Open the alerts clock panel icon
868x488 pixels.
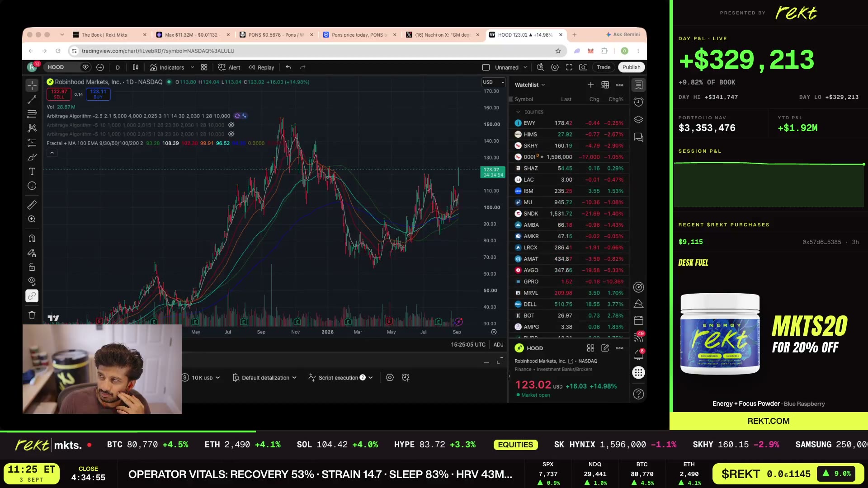pos(638,102)
